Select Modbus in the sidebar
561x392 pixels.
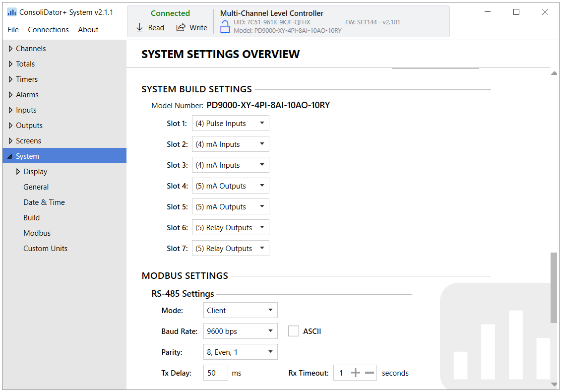tap(37, 233)
